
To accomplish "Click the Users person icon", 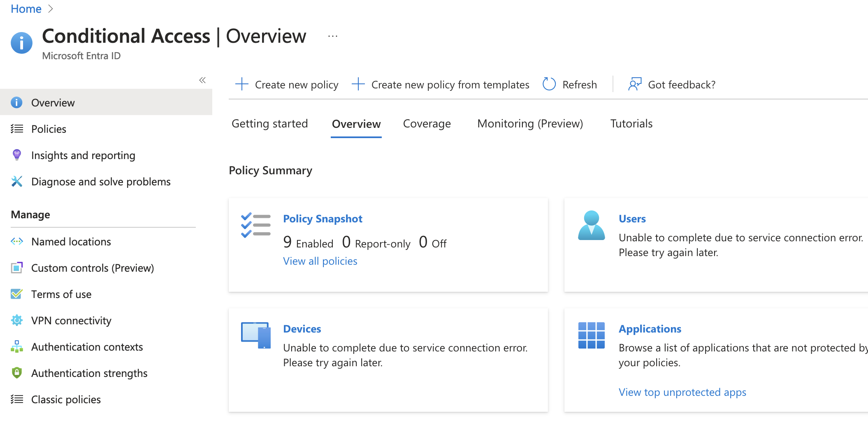I will [x=592, y=225].
